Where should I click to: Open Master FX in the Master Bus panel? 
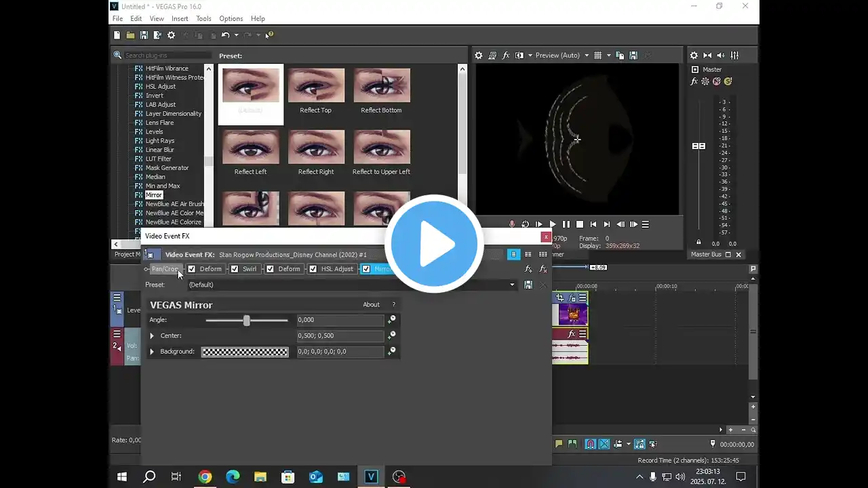tap(694, 81)
